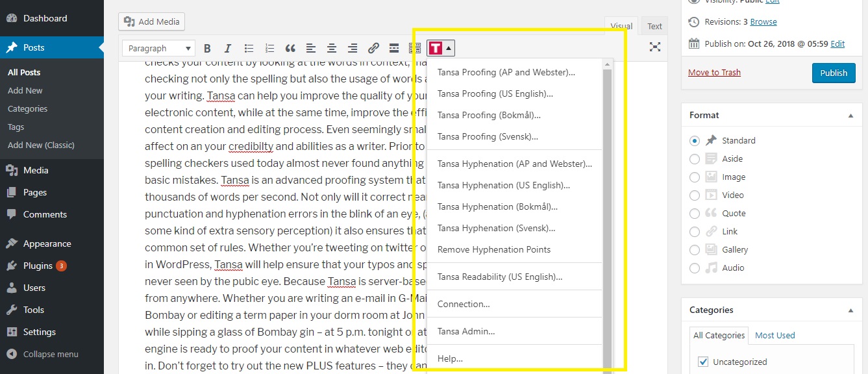This screenshot has width=868, height=374.
Task: Insert a bulleted list
Action: click(x=249, y=48)
